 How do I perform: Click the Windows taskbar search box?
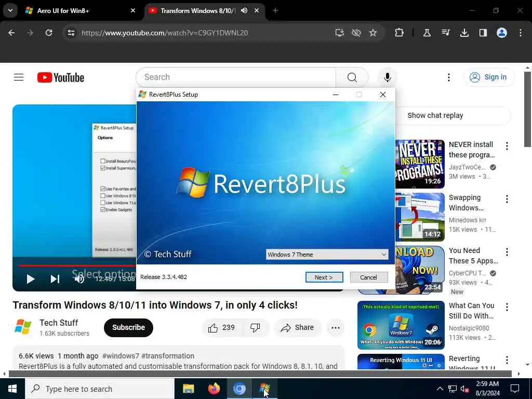click(x=100, y=389)
